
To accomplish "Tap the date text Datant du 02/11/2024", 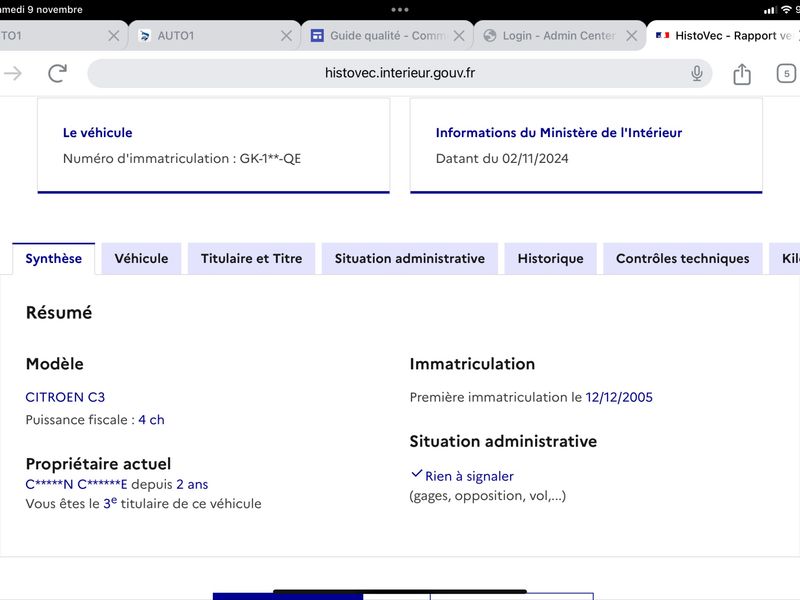I will (x=502, y=159).
